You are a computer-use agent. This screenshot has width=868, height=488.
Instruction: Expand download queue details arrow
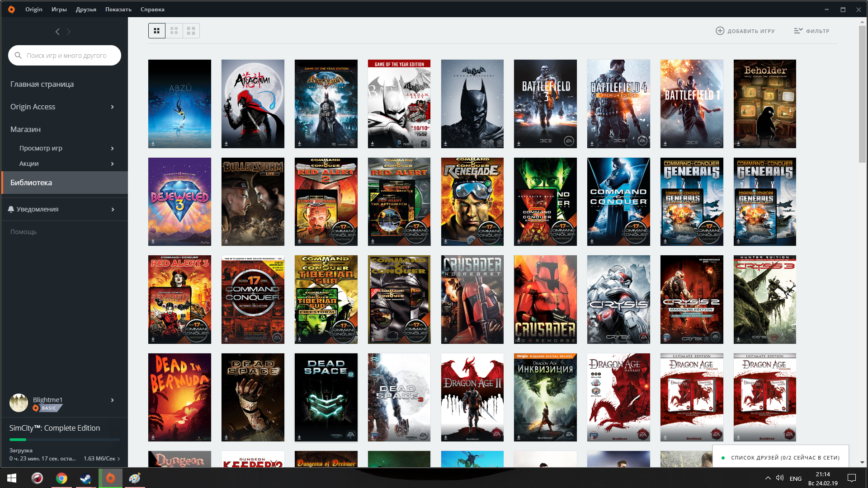(x=119, y=459)
